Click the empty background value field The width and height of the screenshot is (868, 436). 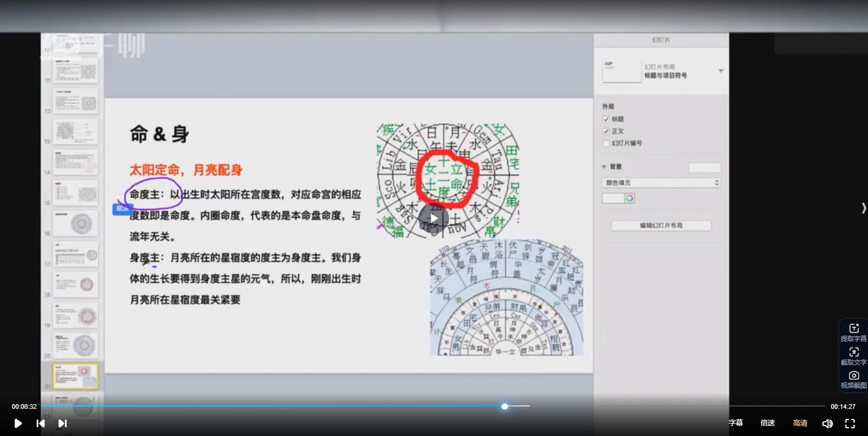point(705,168)
